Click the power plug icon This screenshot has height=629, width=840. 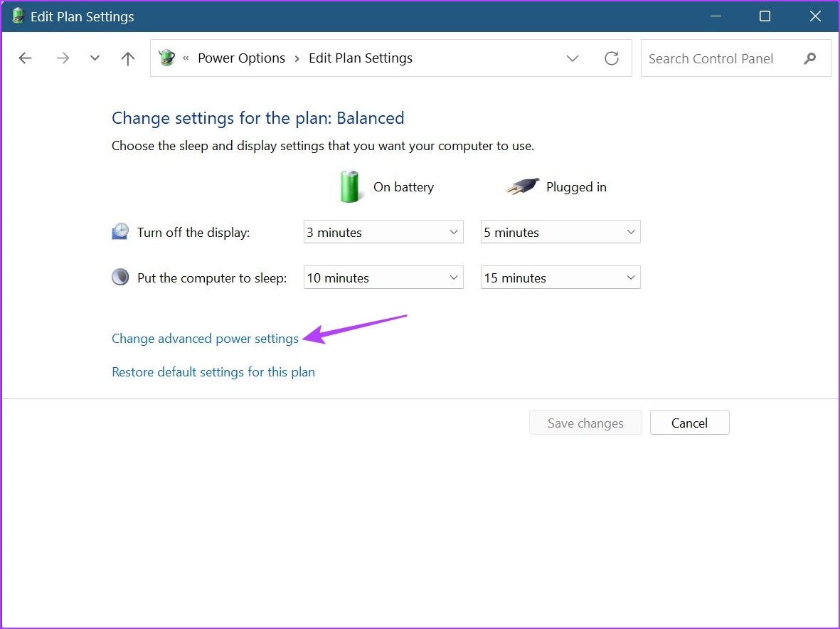tap(523, 186)
